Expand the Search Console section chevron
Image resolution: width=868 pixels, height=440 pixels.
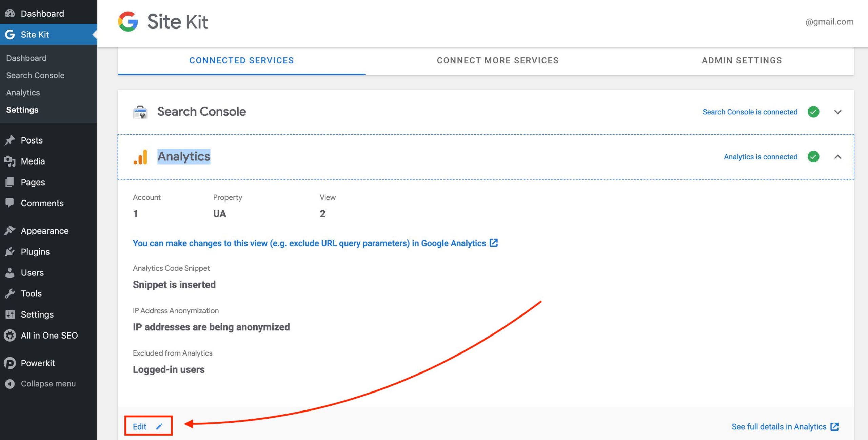[837, 112]
